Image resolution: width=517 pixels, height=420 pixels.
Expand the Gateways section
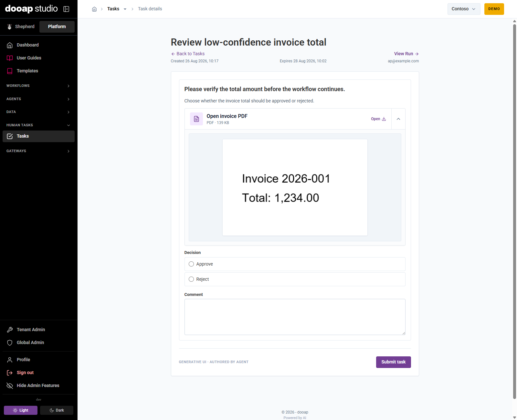[x=38, y=151]
